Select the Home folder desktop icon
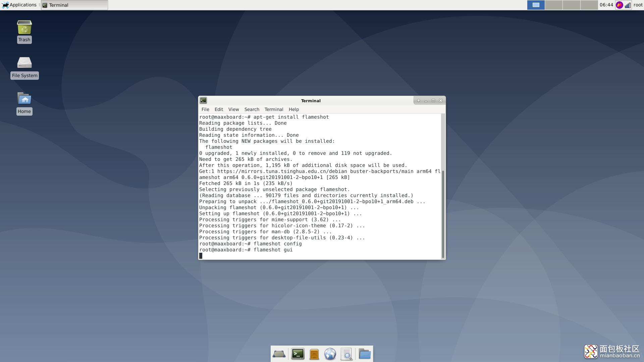 24,104
